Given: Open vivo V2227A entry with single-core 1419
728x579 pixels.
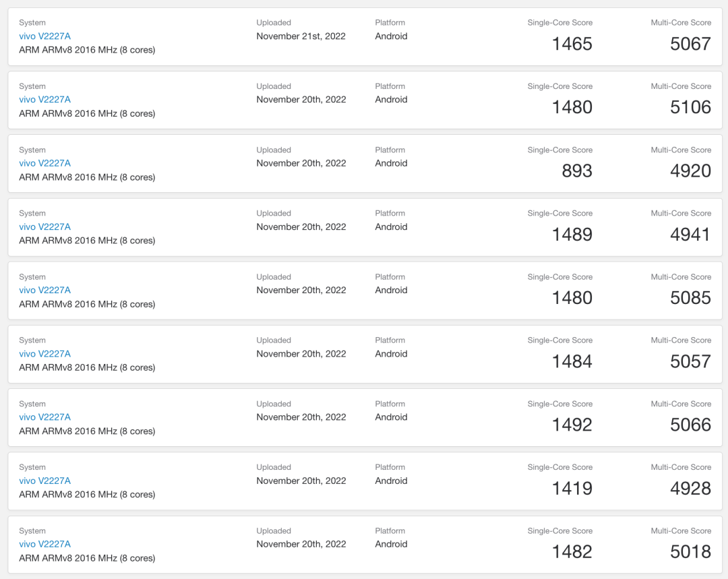Looking at the screenshot, I should pyautogui.click(x=44, y=481).
